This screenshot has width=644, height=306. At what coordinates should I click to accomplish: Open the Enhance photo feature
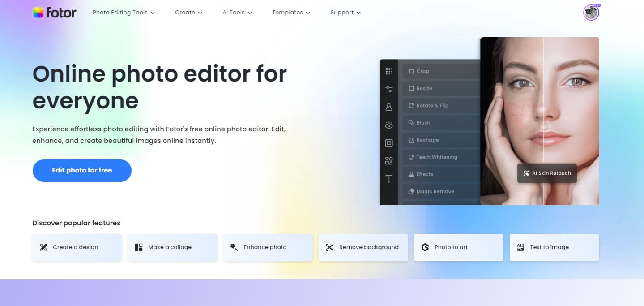coord(268,247)
